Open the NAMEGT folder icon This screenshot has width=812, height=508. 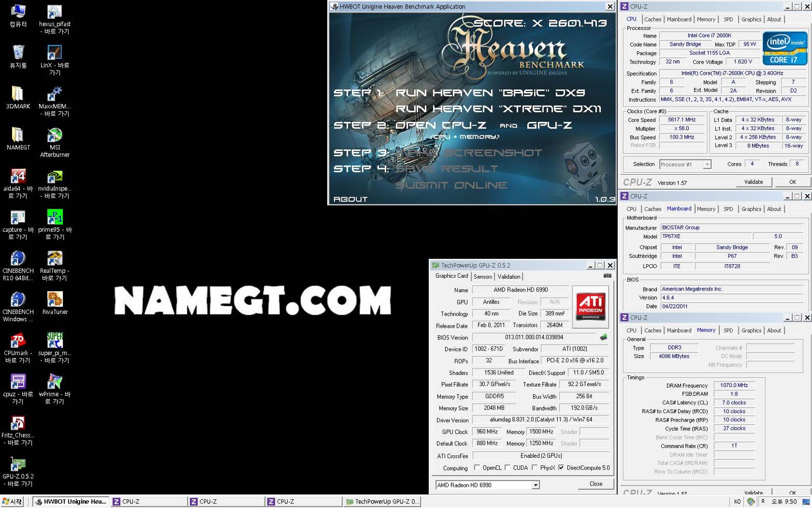pos(18,138)
